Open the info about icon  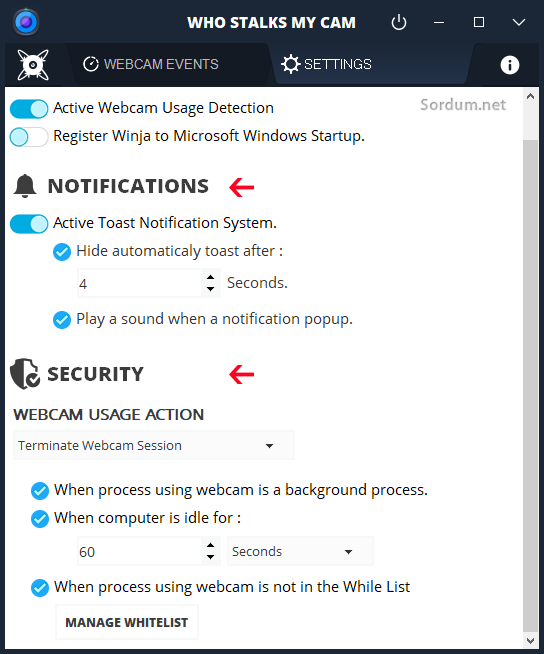pos(509,65)
